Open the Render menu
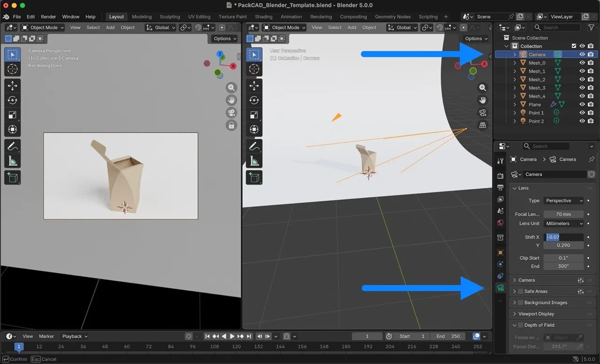 [x=48, y=17]
